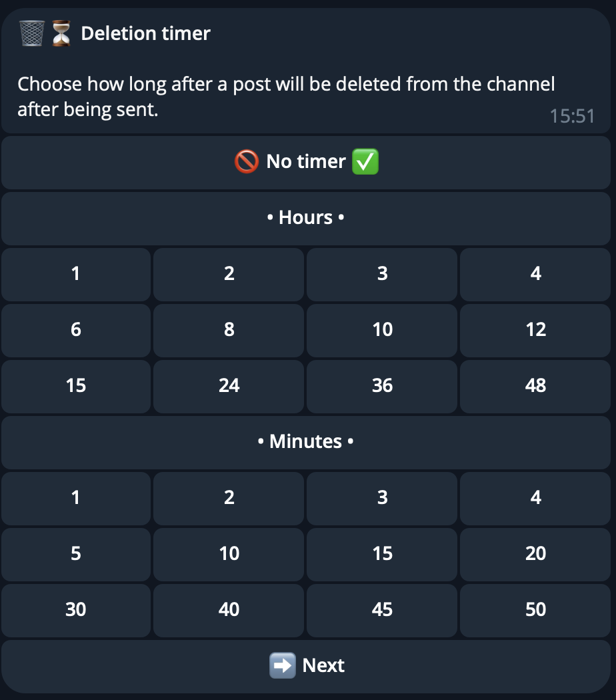Click the 15:51 message timestamp
The height and width of the screenshot is (700, 616).
point(572,117)
